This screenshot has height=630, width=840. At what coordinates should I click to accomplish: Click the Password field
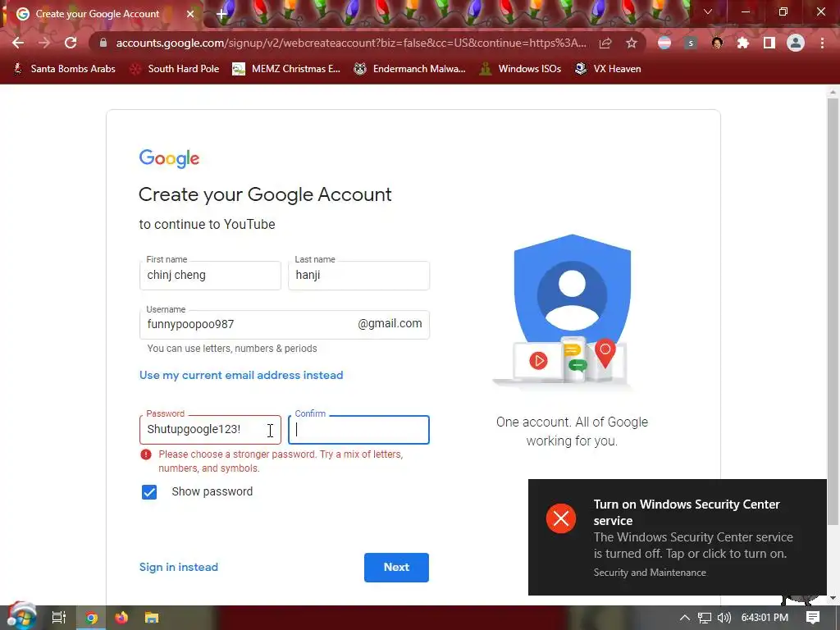coord(210,430)
